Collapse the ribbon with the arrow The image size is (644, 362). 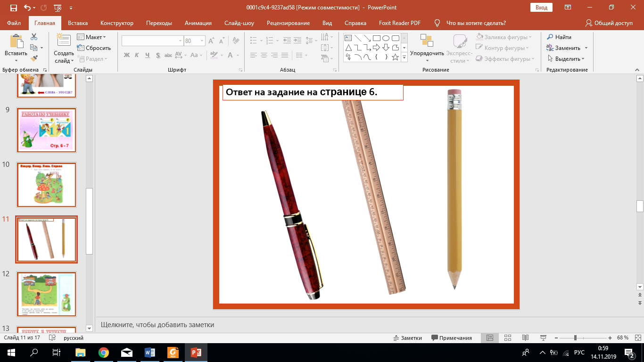tap(637, 70)
